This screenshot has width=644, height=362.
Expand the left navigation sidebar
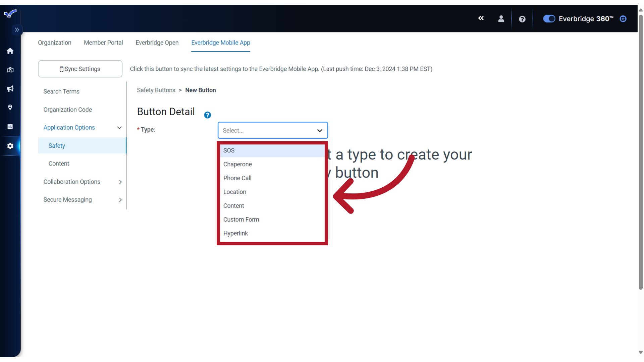click(17, 30)
